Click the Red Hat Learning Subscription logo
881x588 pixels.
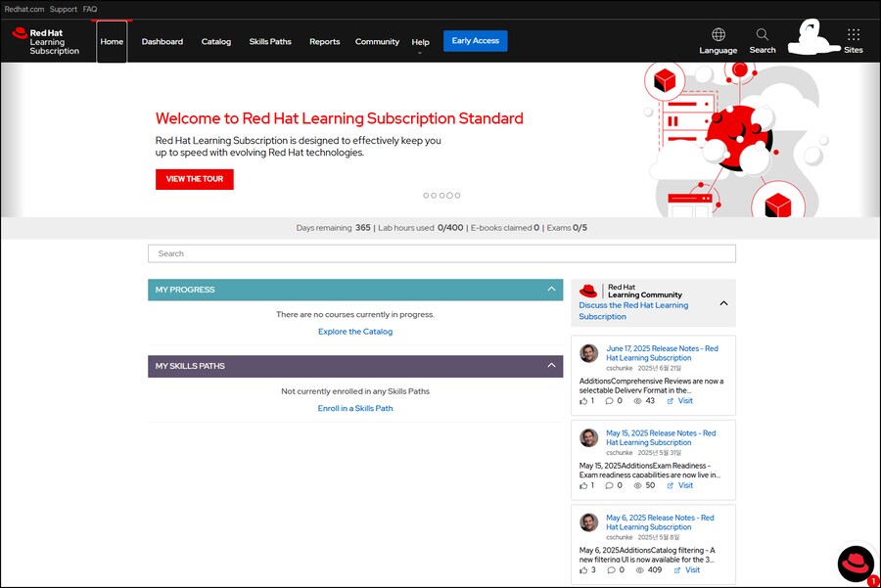tap(45, 41)
